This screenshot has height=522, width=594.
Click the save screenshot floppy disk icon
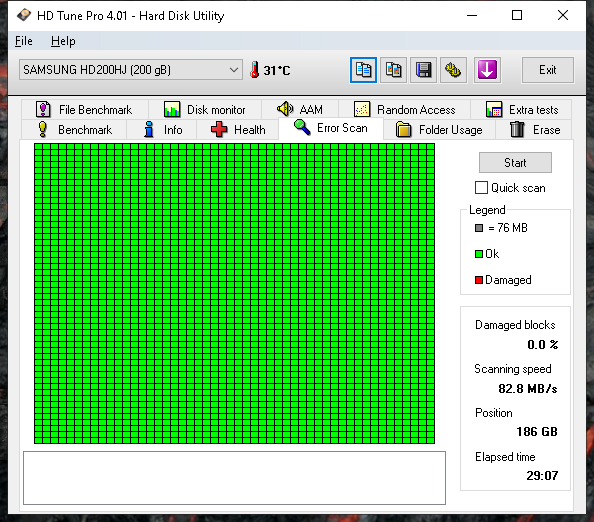423,70
